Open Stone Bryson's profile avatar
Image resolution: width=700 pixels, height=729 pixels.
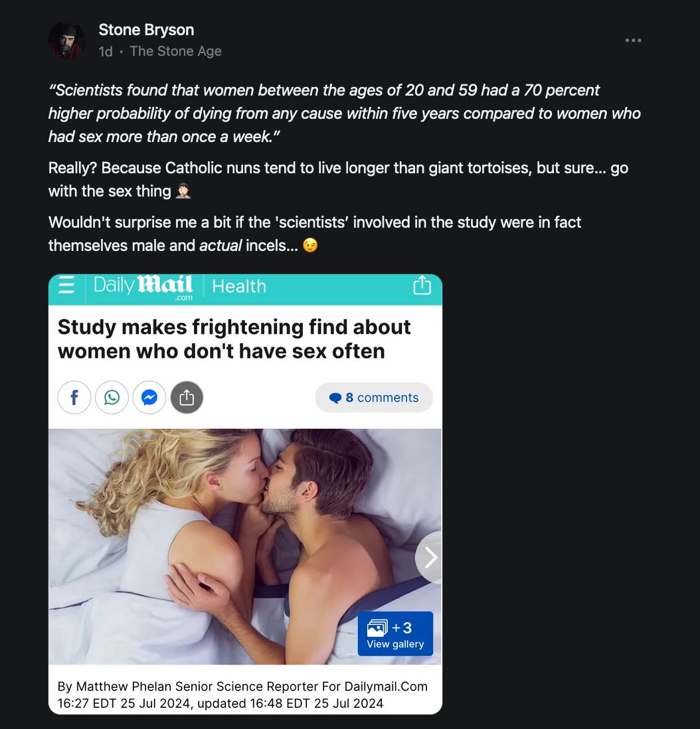[66, 40]
